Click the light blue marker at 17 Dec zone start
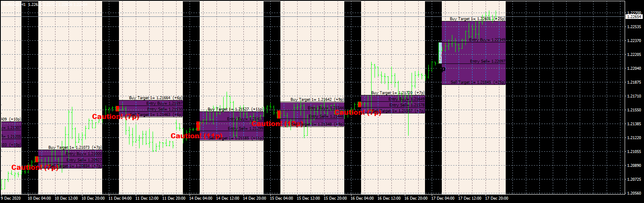644x203 pixels. [440, 53]
